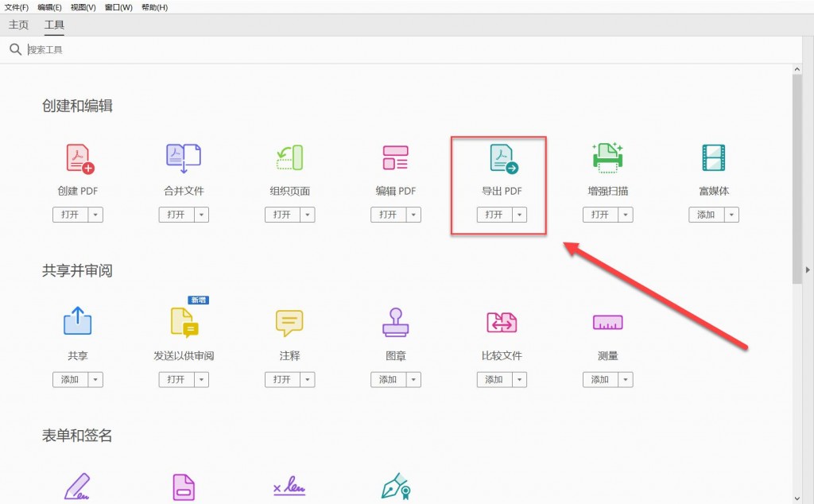Open the dropdown arrow for 组织页面
The width and height of the screenshot is (814, 504).
coord(308,215)
